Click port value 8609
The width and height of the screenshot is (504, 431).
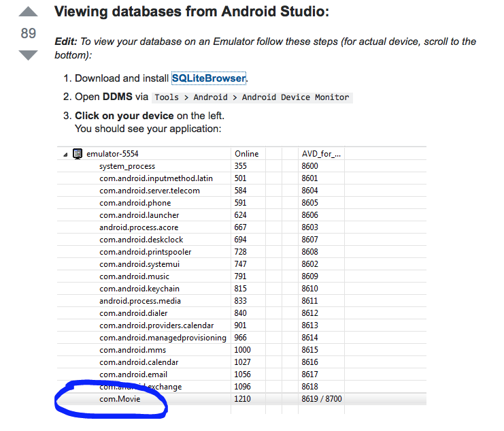[x=309, y=276]
